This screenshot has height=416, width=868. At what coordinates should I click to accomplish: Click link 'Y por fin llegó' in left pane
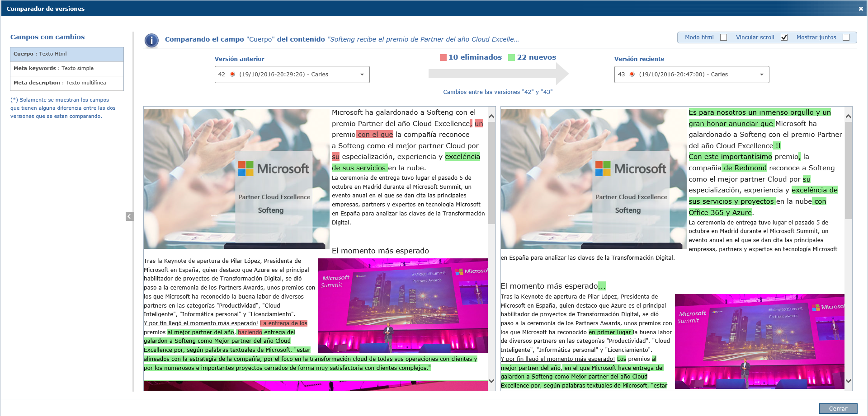pyautogui.click(x=201, y=323)
